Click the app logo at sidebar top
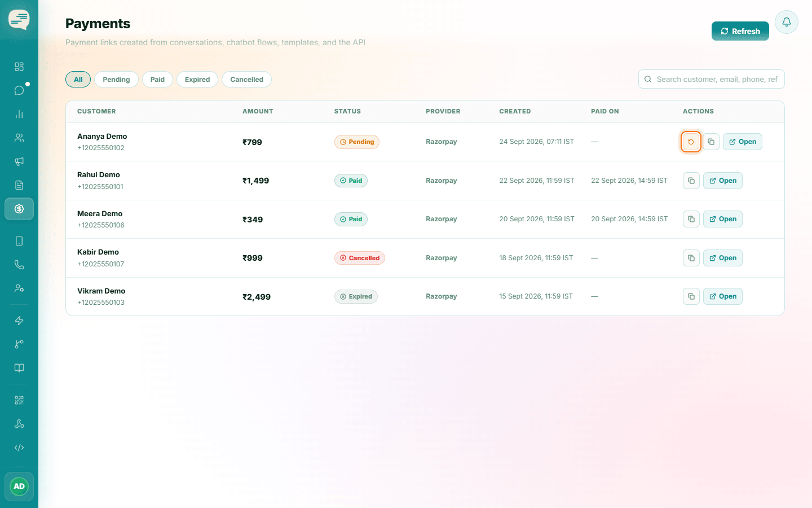This screenshot has width=812, height=508. tap(19, 20)
